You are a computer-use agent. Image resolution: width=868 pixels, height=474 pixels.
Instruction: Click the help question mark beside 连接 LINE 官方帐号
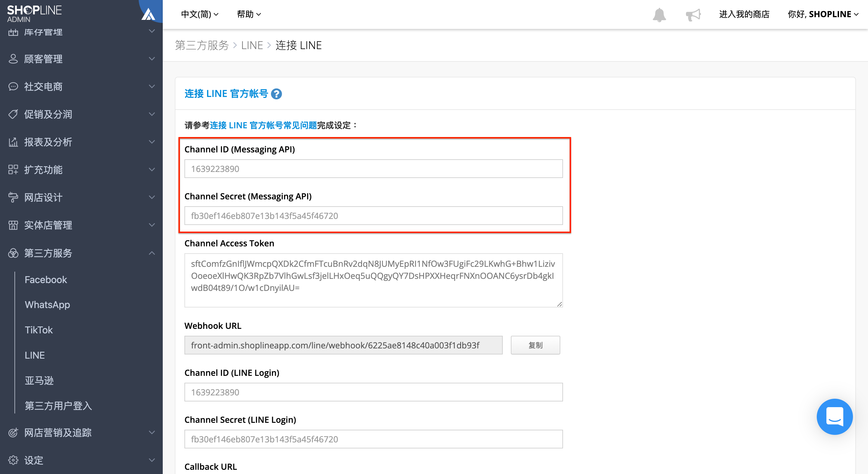tap(276, 94)
